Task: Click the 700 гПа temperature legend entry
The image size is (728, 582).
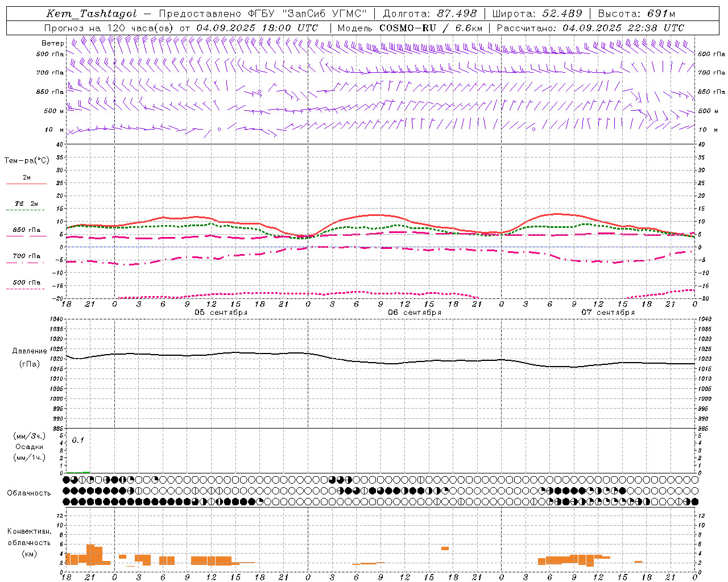Action: point(26,256)
